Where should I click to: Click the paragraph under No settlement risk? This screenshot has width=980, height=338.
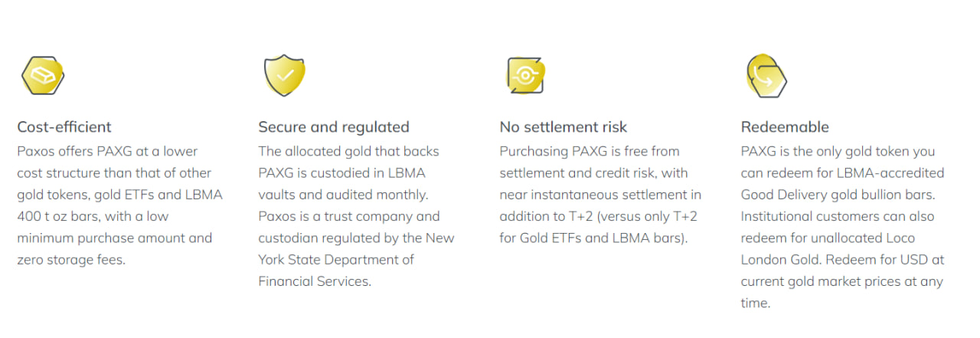pos(600,195)
